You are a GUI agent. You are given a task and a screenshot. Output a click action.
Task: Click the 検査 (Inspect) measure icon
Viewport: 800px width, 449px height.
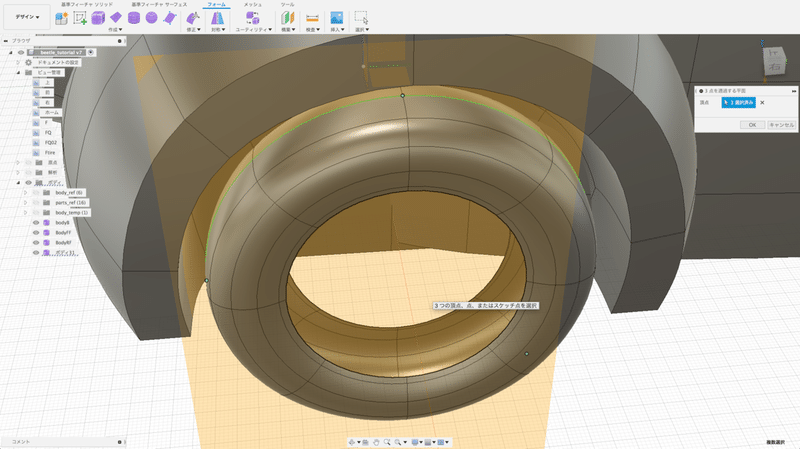(312, 18)
